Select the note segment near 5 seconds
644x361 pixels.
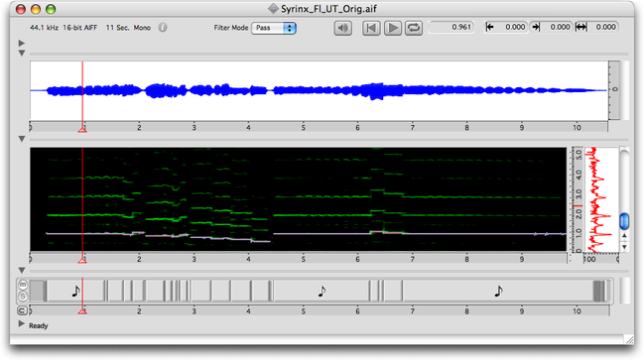point(322,292)
